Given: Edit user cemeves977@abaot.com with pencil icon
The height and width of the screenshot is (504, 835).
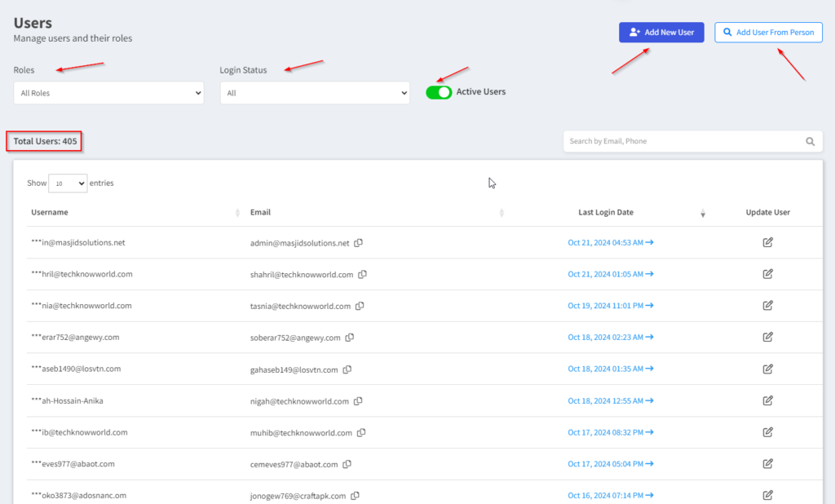Looking at the screenshot, I should coord(767,463).
